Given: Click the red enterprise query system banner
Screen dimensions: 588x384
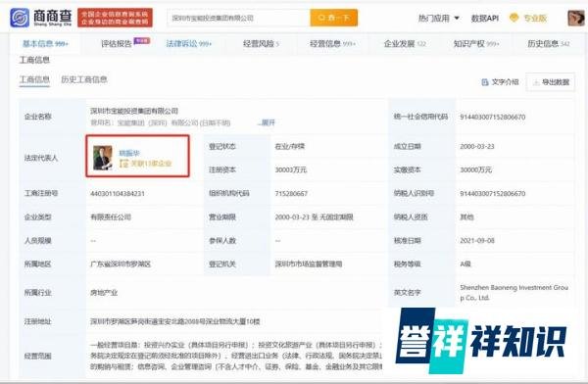Looking at the screenshot, I should pos(115,18).
